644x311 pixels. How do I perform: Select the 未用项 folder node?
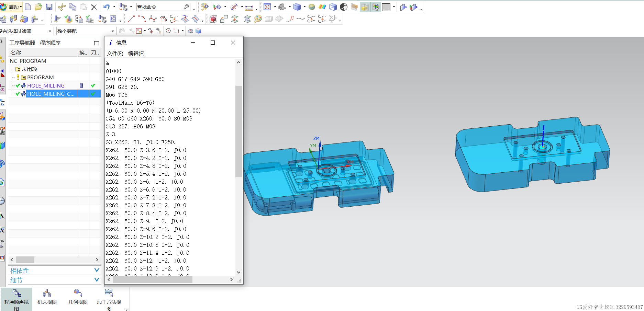coord(29,69)
